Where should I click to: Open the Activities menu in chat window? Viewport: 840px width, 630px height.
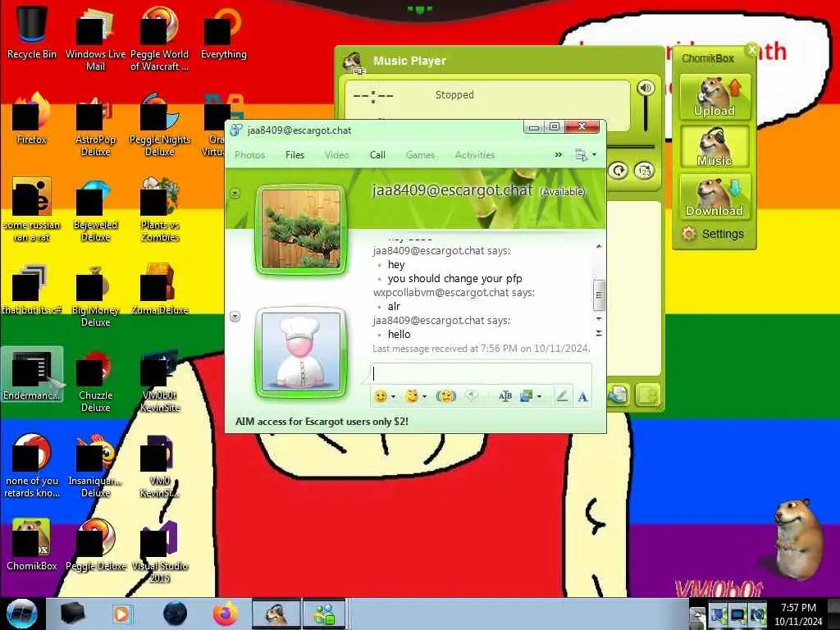(x=475, y=155)
